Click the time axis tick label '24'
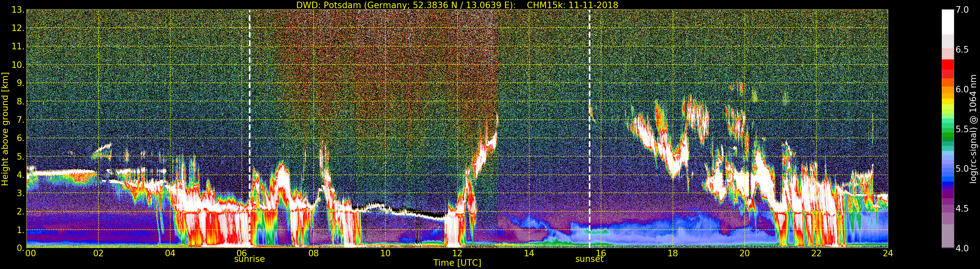Screen dimensions: 980x269 point(888,253)
